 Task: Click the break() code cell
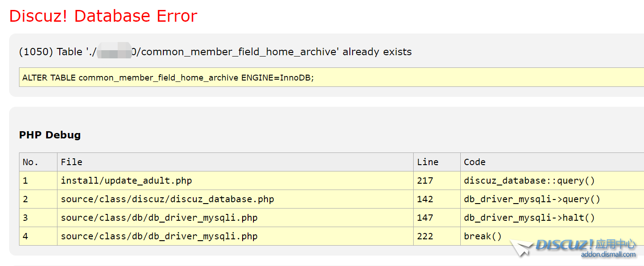pyautogui.click(x=482, y=236)
